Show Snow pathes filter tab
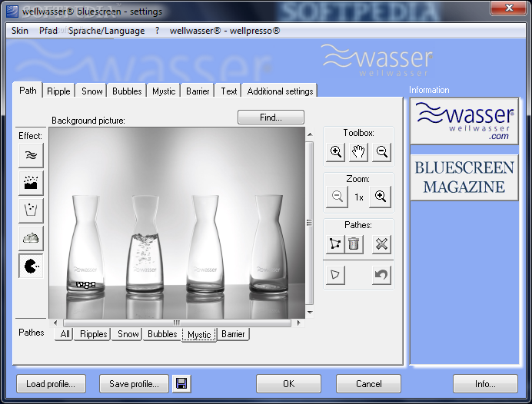This screenshot has height=404, width=532. point(128,334)
